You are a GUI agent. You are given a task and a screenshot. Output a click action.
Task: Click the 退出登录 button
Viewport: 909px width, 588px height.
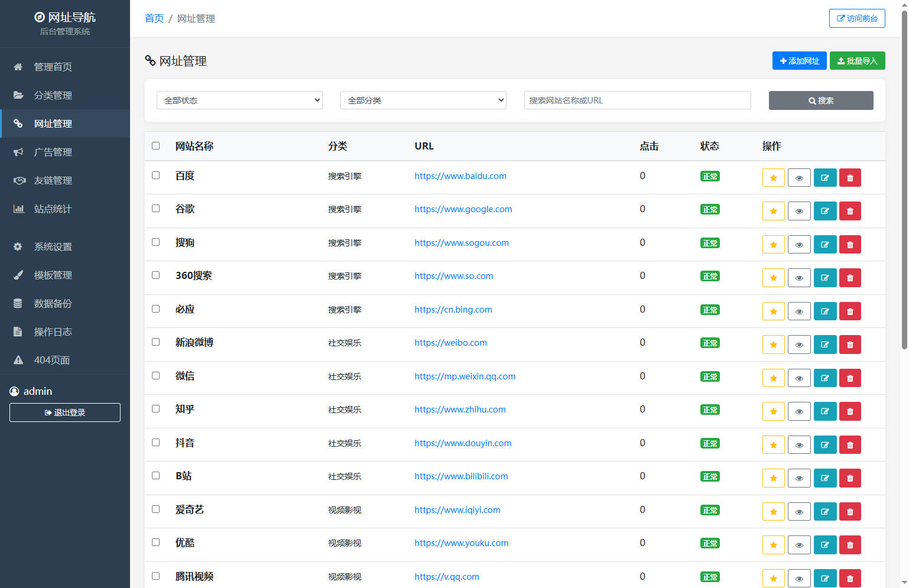pyautogui.click(x=65, y=412)
